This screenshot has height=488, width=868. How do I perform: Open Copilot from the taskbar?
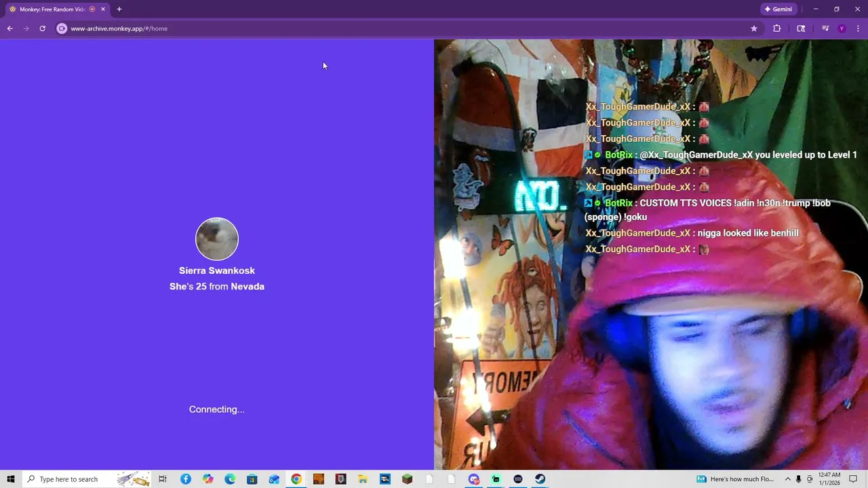click(x=208, y=479)
